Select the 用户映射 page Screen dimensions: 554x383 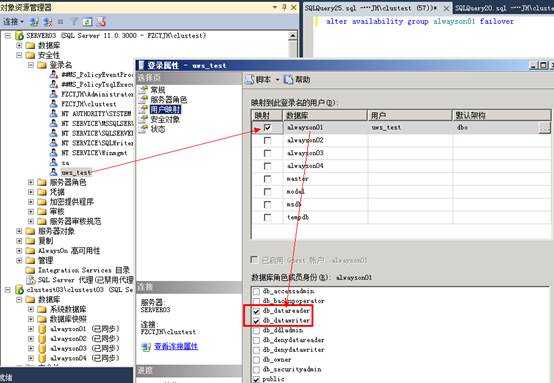tap(165, 110)
